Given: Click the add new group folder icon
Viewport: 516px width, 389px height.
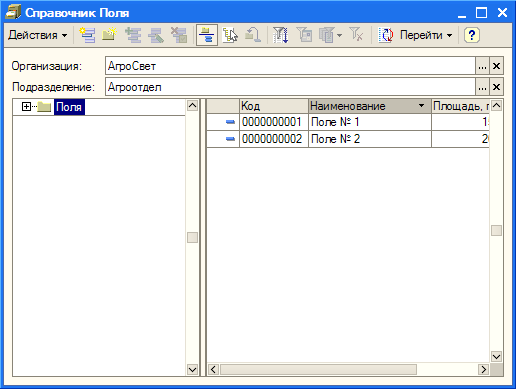Looking at the screenshot, I should (109, 35).
